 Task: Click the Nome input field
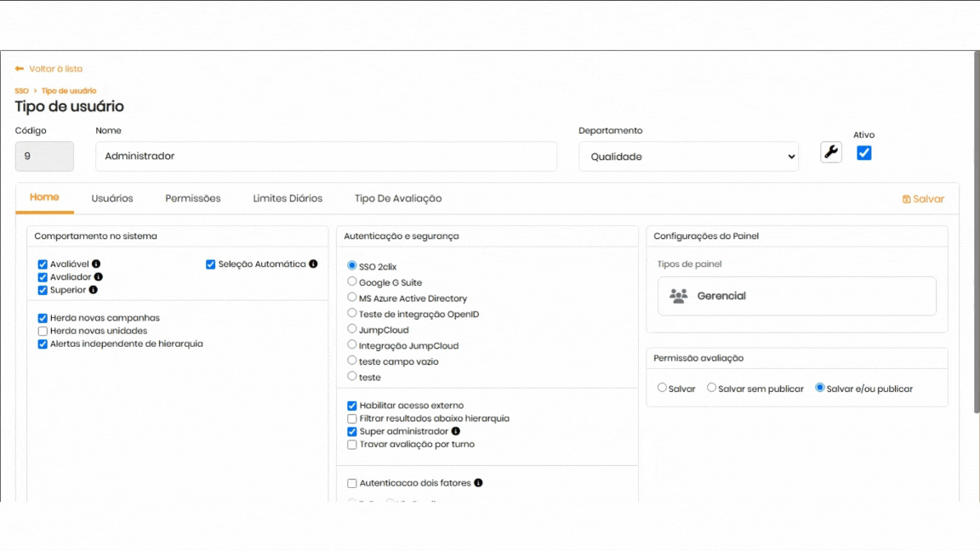[x=326, y=156]
